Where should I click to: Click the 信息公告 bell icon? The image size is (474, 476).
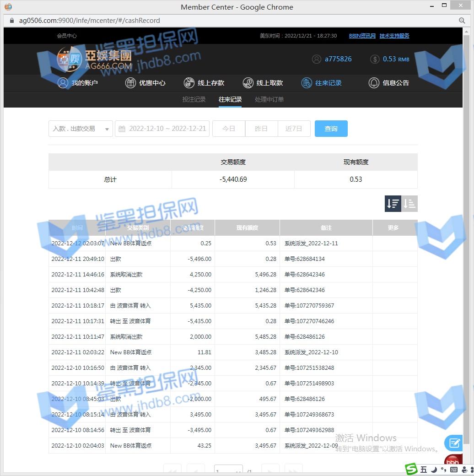[x=374, y=83]
